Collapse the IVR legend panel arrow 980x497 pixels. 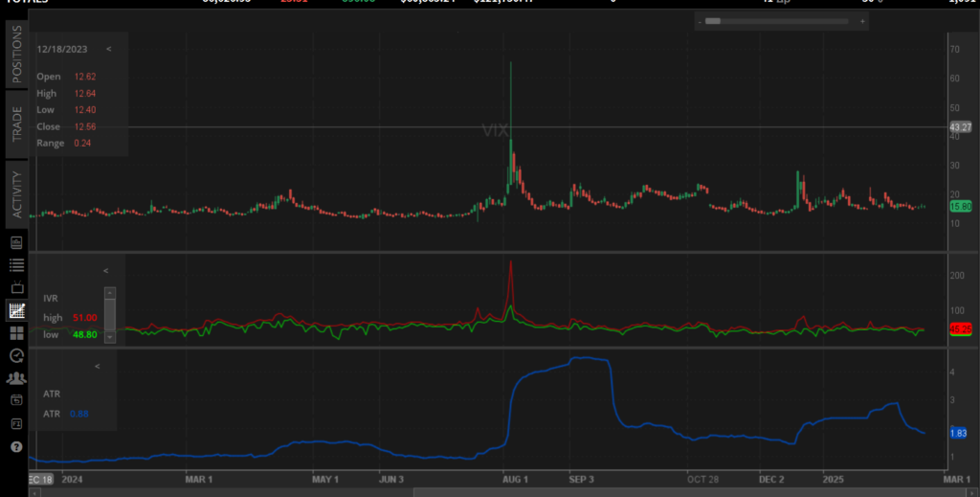[x=105, y=271]
